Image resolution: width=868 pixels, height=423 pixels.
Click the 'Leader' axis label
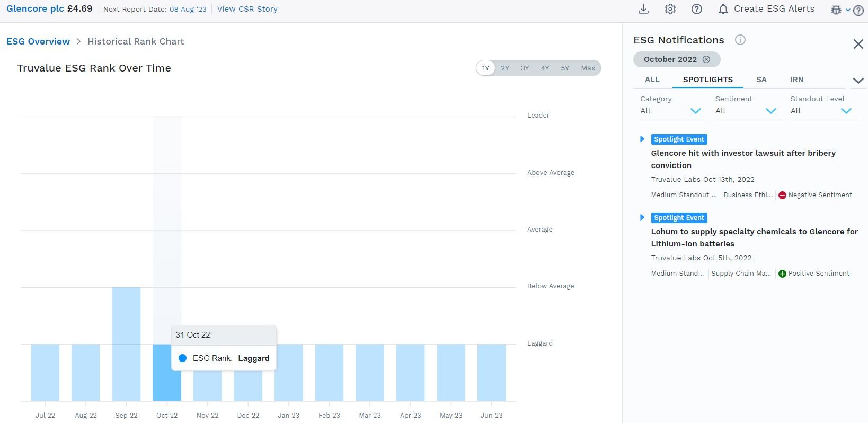tap(538, 116)
